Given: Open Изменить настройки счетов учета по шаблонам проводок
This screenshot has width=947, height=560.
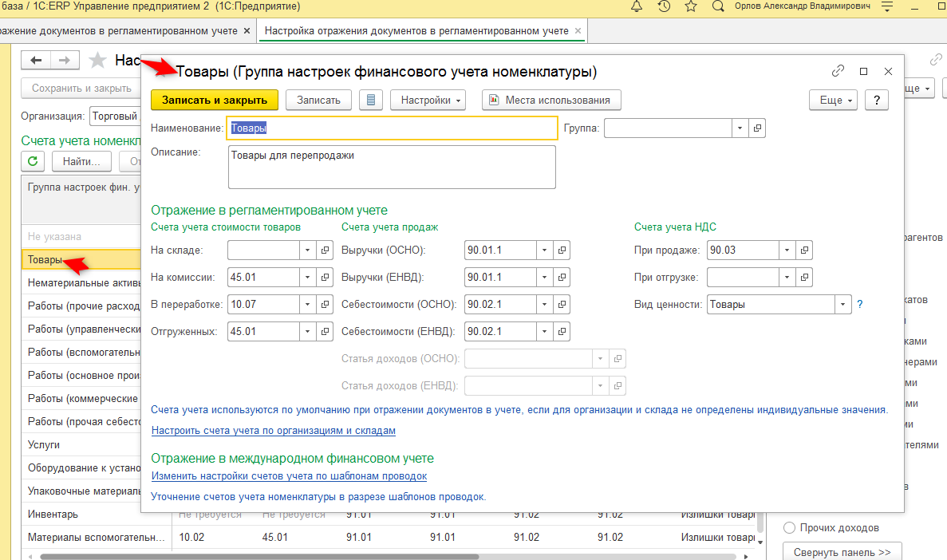Looking at the screenshot, I should (x=290, y=475).
